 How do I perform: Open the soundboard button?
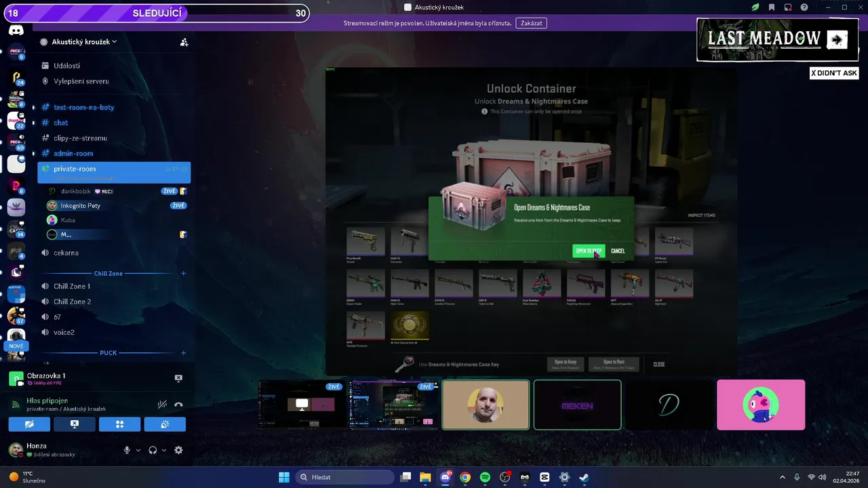point(165,424)
